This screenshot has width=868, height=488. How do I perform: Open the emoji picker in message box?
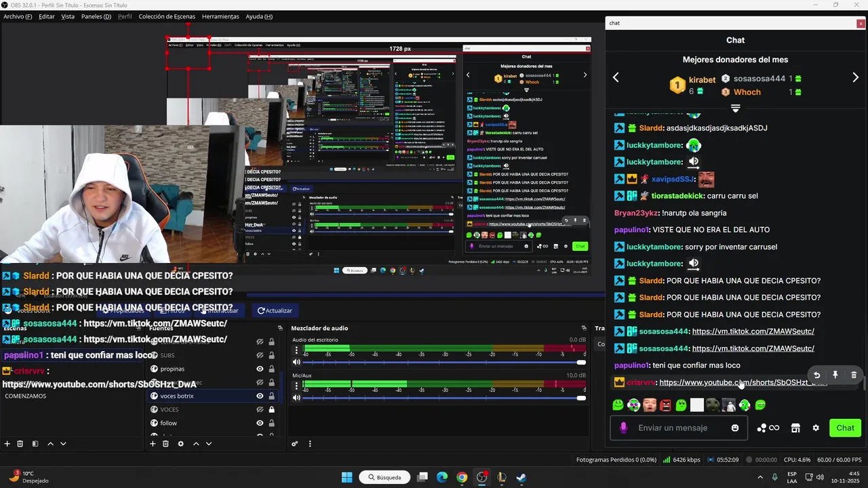(x=735, y=428)
